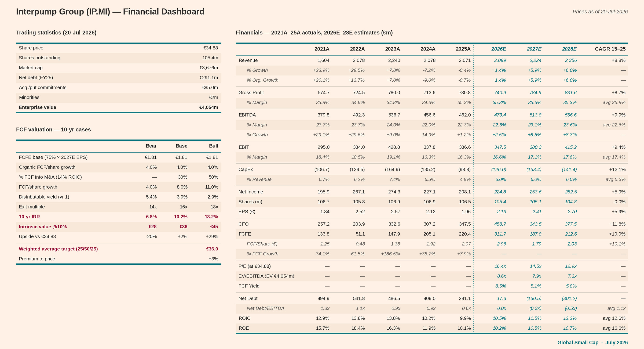Select the Base column header
Viewport: 644px width, 349px height.
tap(181, 146)
